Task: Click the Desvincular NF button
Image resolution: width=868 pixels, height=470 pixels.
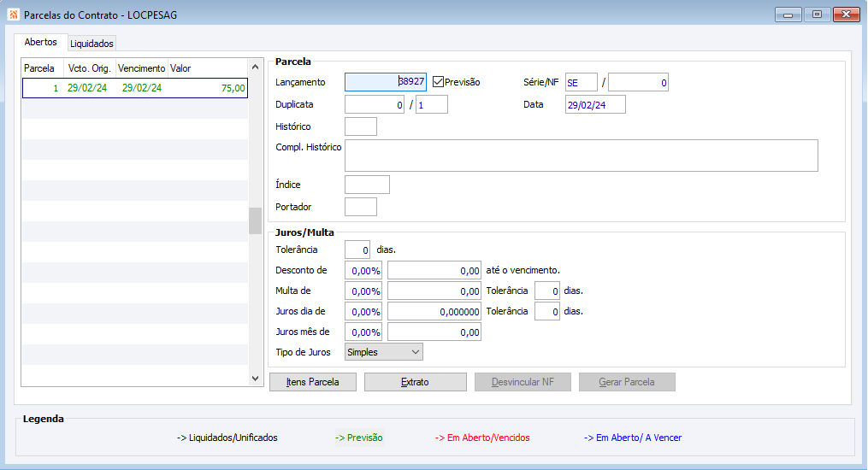Action: 523,382
